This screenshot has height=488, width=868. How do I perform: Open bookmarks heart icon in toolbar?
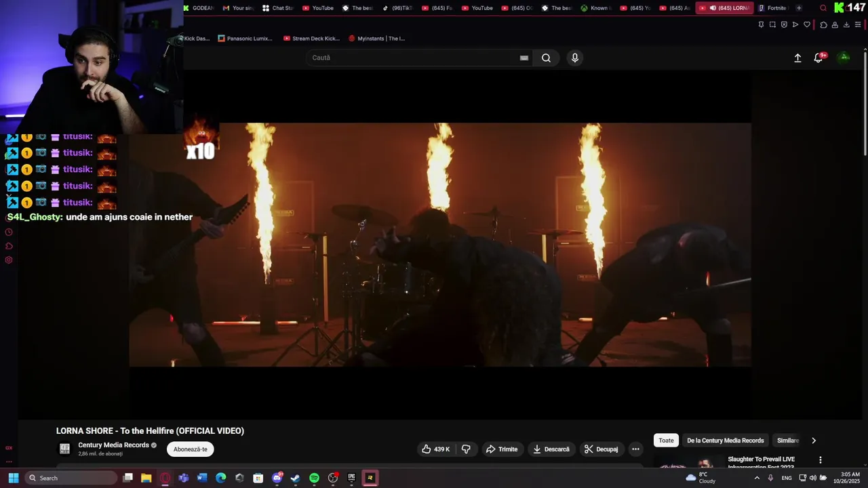(807, 24)
